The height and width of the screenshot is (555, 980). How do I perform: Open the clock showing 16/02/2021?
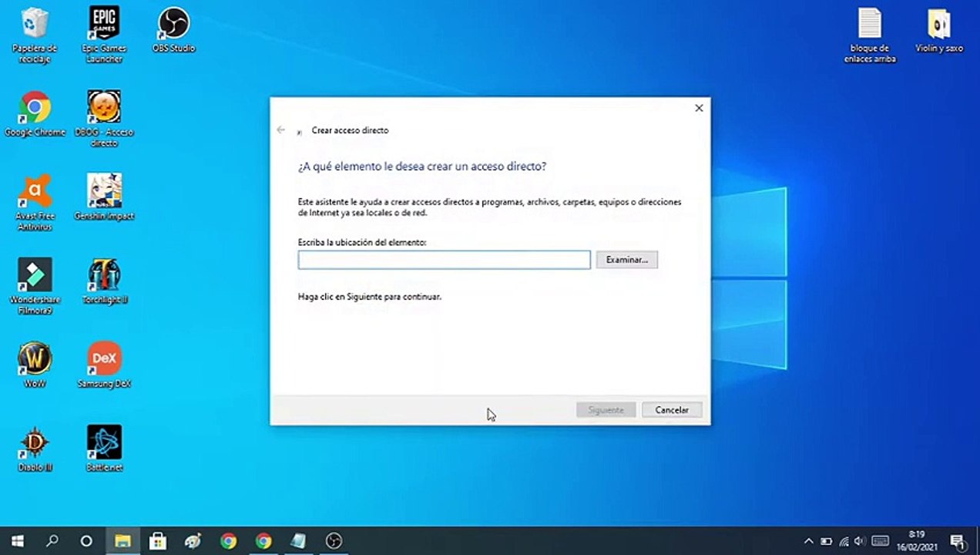pyautogui.click(x=917, y=540)
